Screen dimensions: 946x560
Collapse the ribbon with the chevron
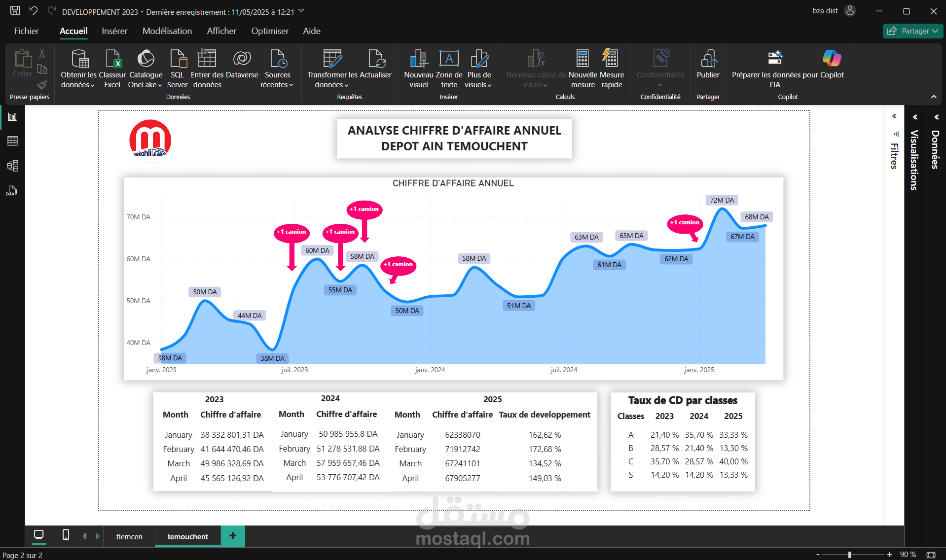point(934,97)
